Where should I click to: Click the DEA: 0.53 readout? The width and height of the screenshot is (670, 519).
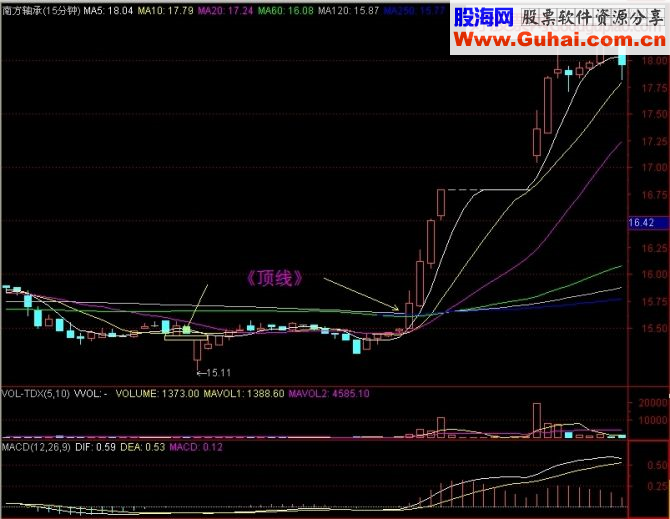pos(142,447)
